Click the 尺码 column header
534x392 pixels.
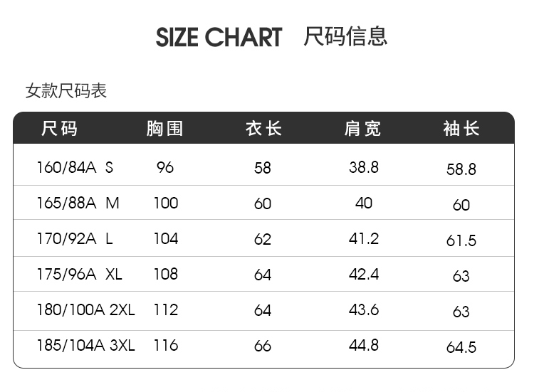59,129
